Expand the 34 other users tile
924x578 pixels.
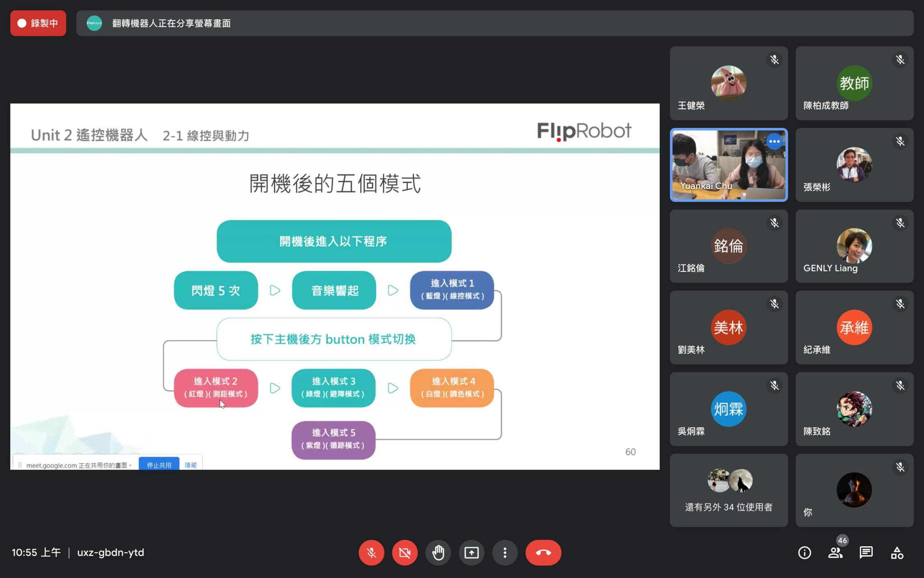click(728, 490)
